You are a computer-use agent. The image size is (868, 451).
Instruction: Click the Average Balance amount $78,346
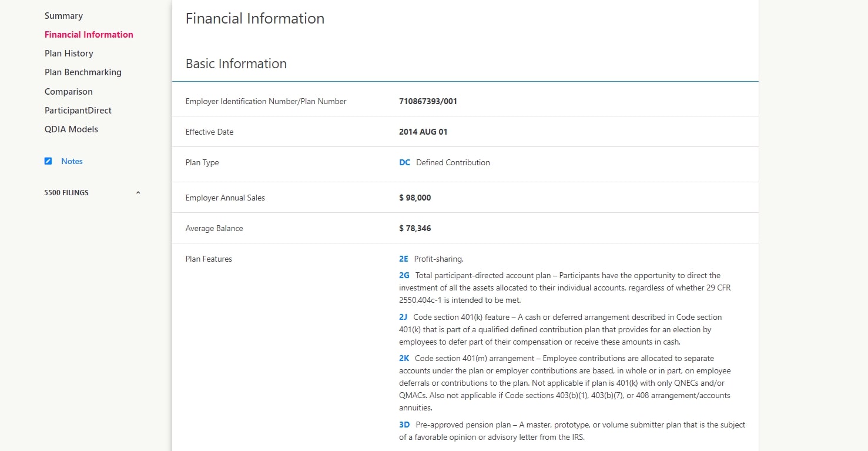[415, 229]
